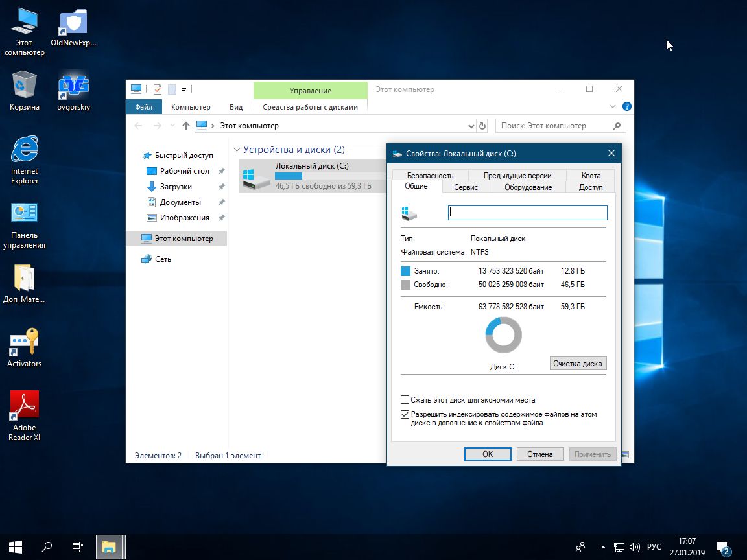Open File Explorer from the taskbar
The image size is (747, 560).
[110, 546]
